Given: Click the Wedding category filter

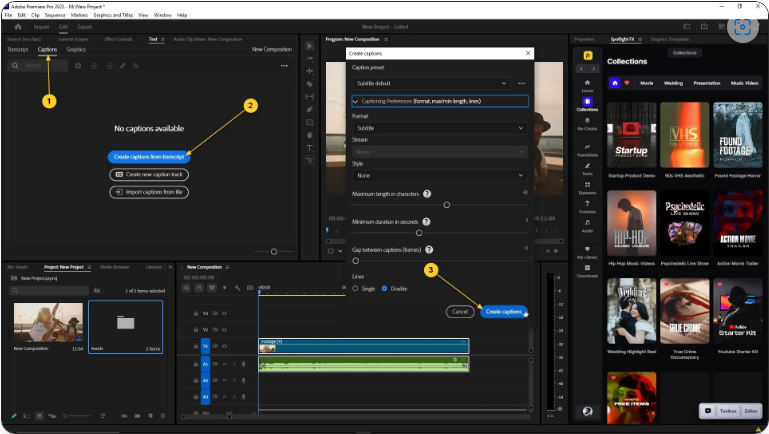Looking at the screenshot, I should click(673, 83).
